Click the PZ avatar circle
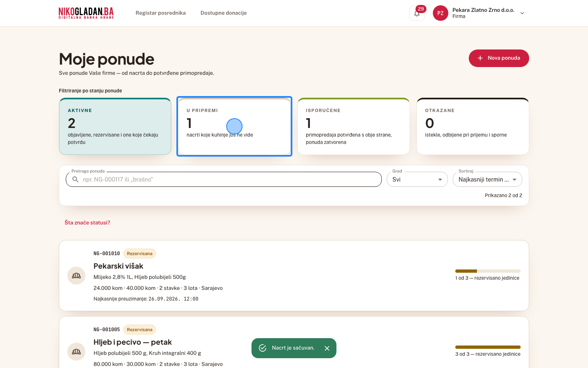Screen dimensions: 588x368 pos(441,13)
